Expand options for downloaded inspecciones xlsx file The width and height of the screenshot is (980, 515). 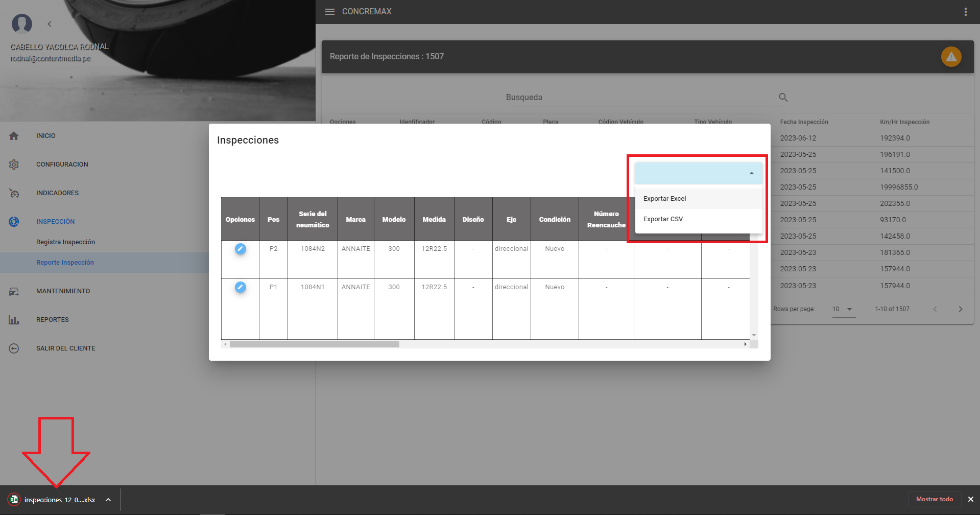[108, 500]
